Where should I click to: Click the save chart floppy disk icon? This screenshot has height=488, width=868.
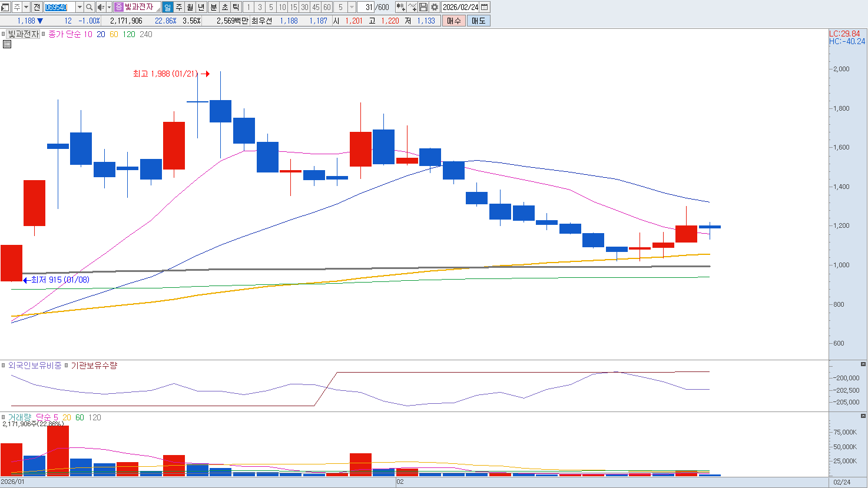(423, 7)
